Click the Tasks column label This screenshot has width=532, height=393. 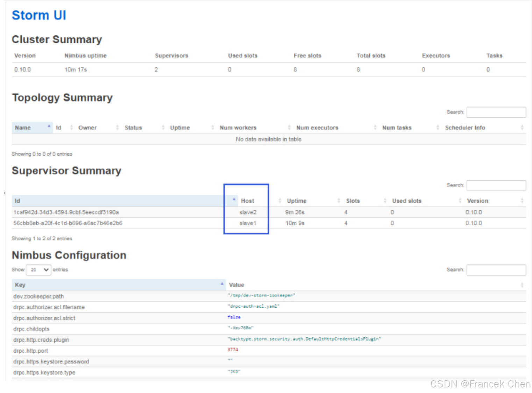[x=495, y=56]
